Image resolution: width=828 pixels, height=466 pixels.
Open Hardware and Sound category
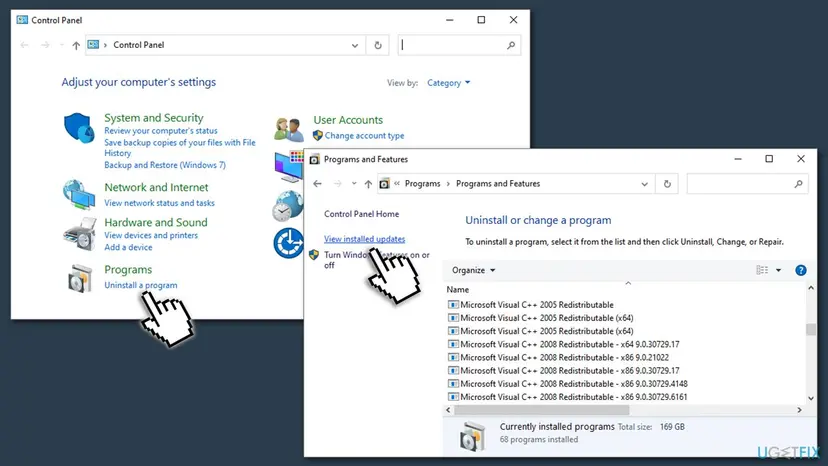tap(156, 222)
